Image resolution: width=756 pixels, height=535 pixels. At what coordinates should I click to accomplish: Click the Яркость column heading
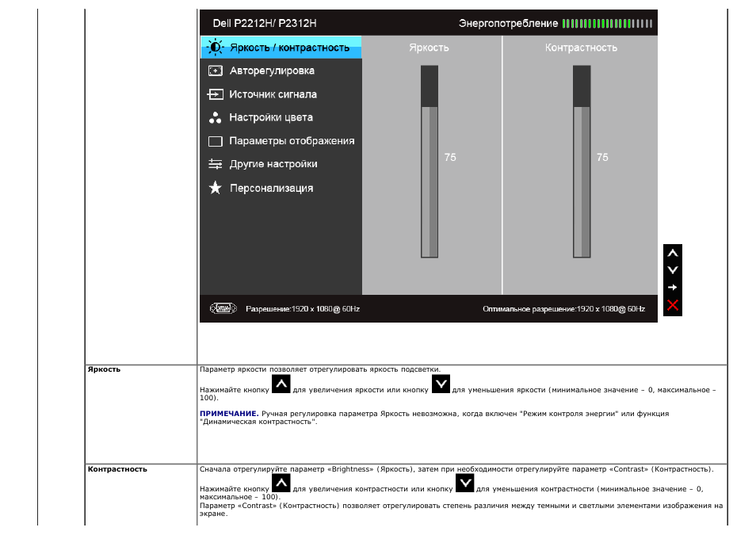coord(429,48)
